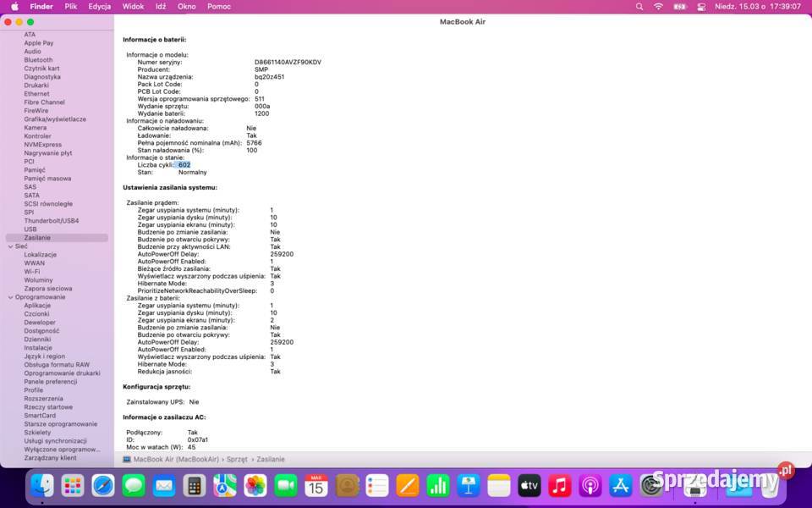The image size is (812, 508).
Task: Open Messages app in the Dock
Action: (x=134, y=486)
